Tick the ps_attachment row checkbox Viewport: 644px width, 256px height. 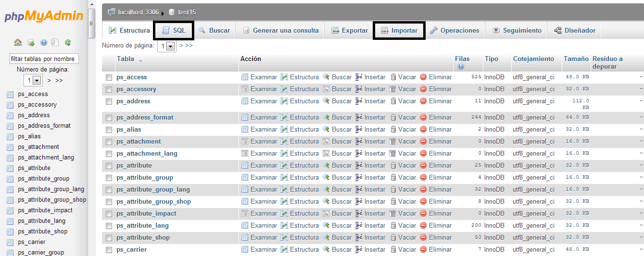(109, 142)
